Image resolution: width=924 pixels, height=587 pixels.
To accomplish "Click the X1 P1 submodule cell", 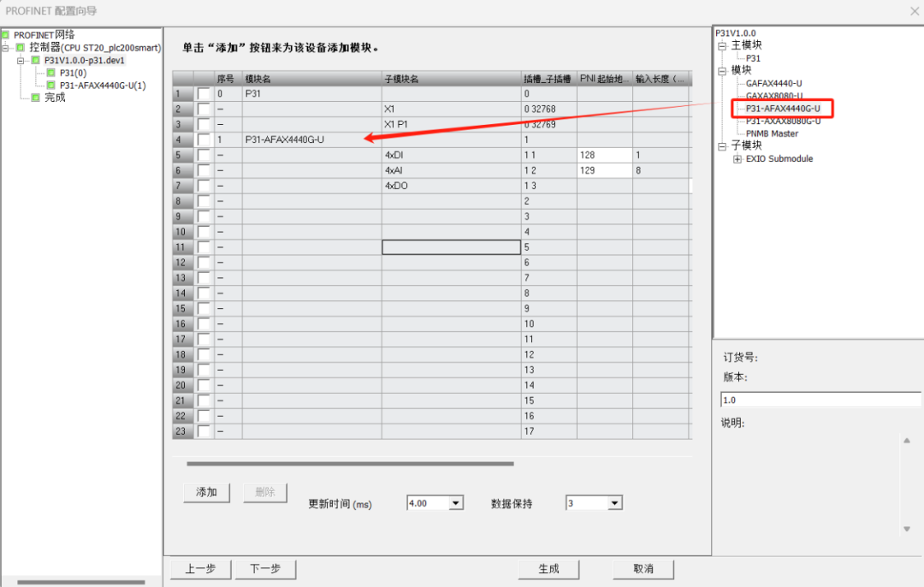I will click(452, 124).
